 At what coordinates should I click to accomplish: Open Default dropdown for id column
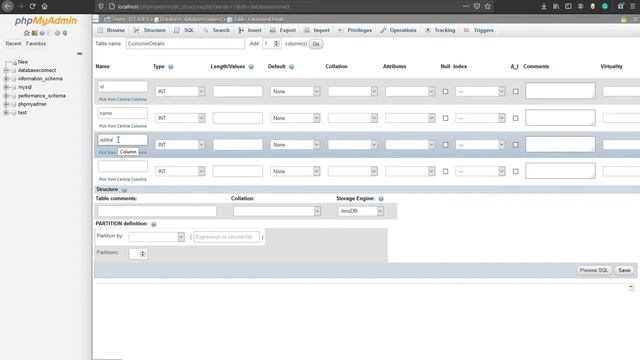coord(295,91)
